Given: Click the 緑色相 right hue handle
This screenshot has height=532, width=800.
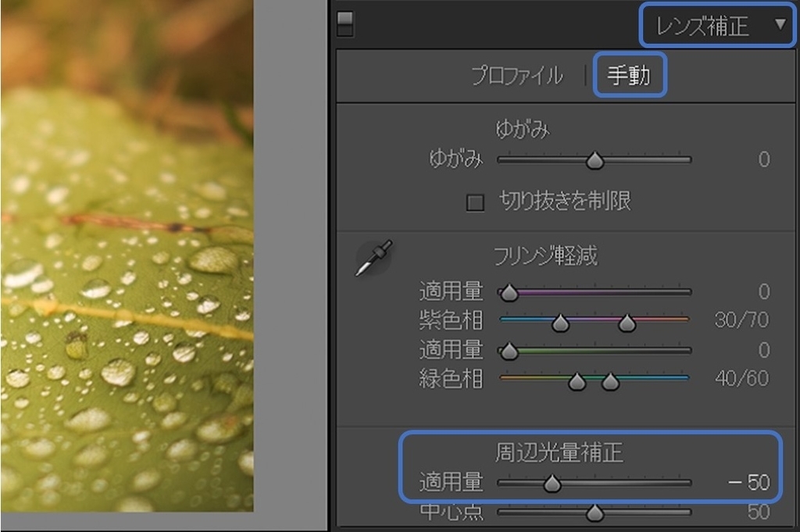Looking at the screenshot, I should coord(610,381).
